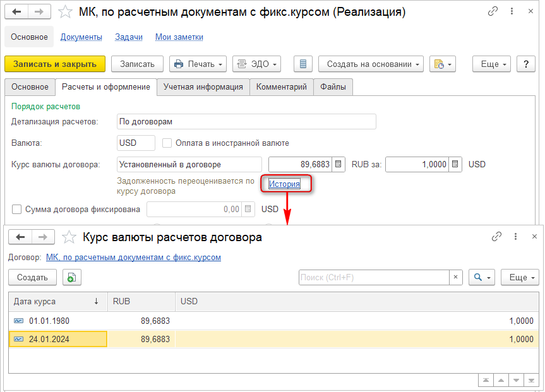The height and width of the screenshot is (392, 545).
Task: Open help with the question mark button
Action: click(526, 64)
